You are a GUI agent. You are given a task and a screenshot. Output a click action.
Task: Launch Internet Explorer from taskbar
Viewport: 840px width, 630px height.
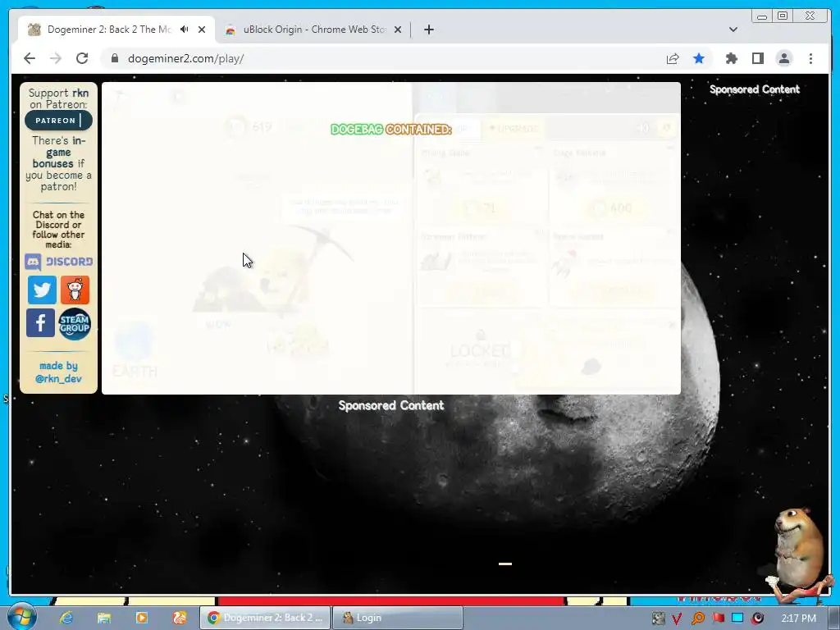click(x=66, y=618)
